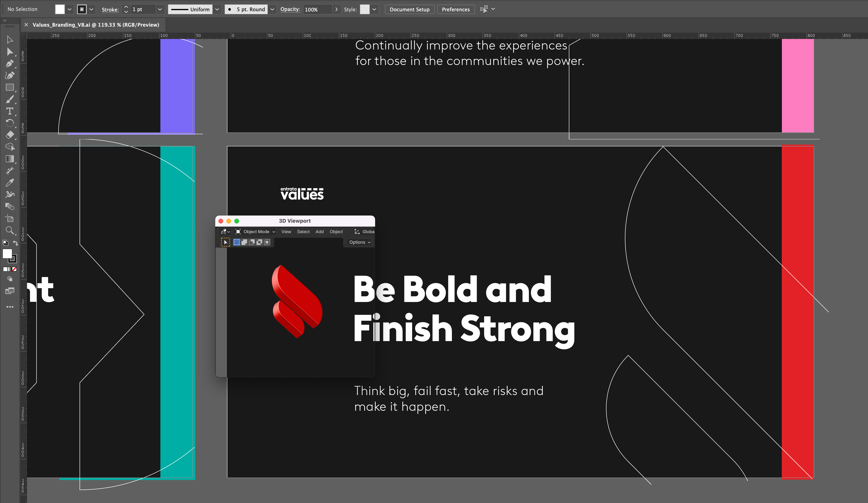Select the Eraser tool
The width and height of the screenshot is (868, 503).
[10, 135]
